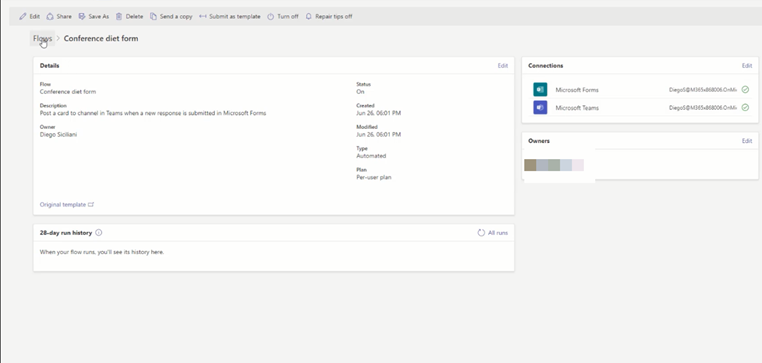Click the Submit as template icon
The height and width of the screenshot is (363, 762).
coord(203,17)
